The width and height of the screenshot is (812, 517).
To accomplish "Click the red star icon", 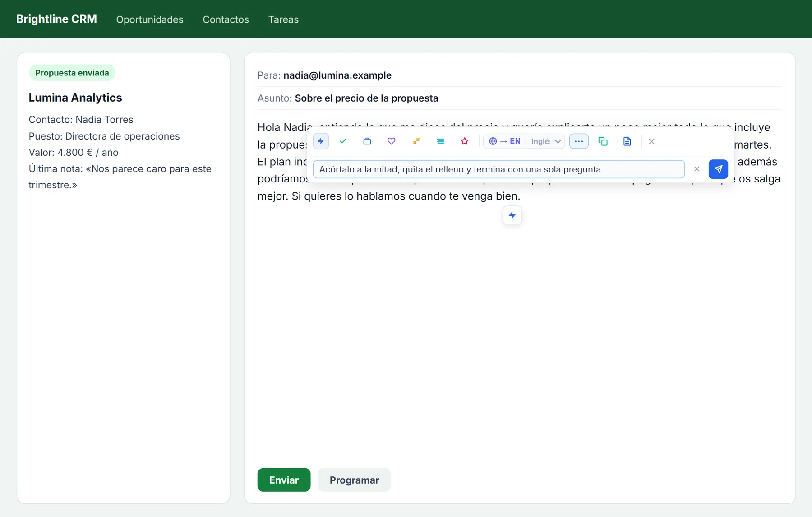I will click(465, 141).
